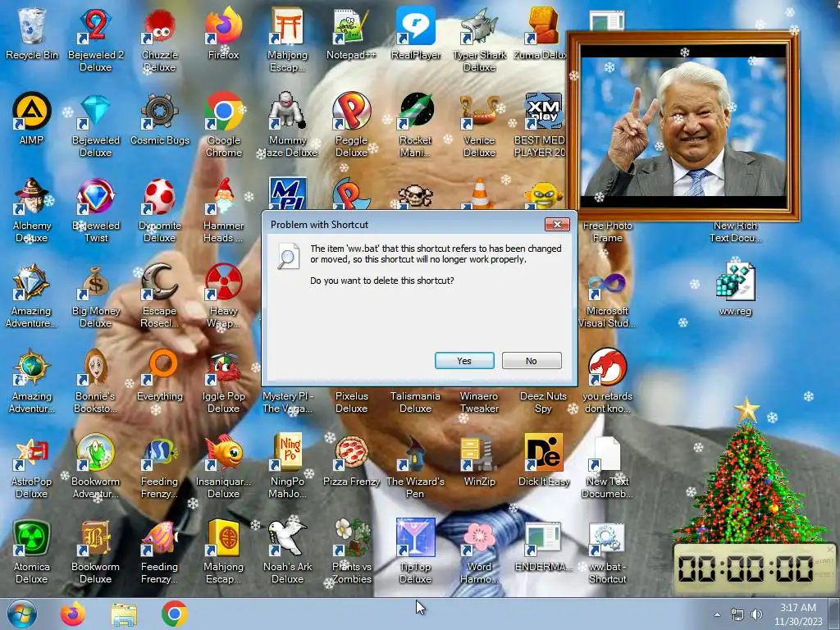Select The Wizard's Pen icon
This screenshot has height=630, width=840.
coord(415,466)
